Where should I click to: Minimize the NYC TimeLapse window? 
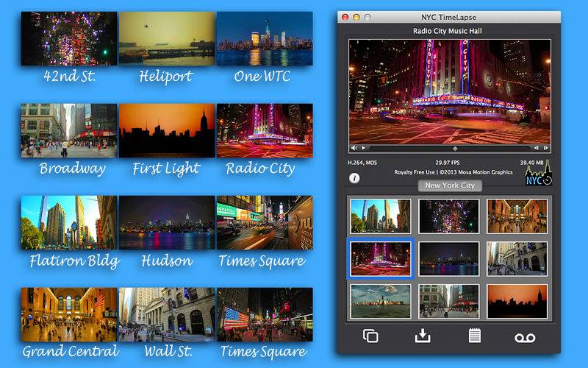356,17
